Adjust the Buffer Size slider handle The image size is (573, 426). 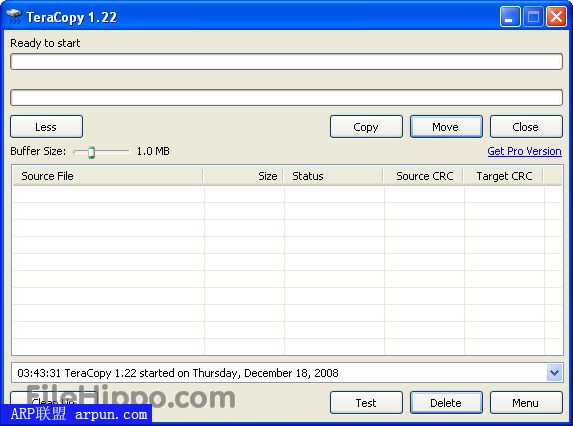pos(91,152)
